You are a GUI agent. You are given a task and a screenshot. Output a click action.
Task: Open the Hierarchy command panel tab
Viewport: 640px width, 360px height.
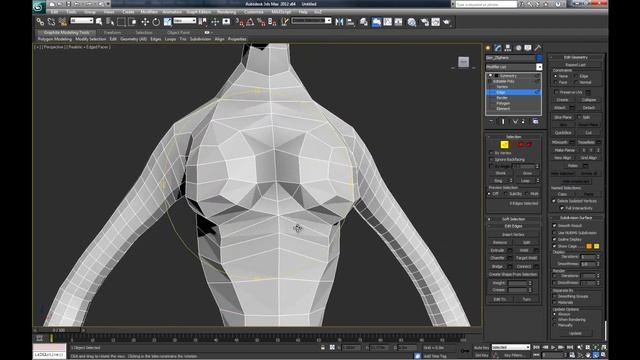(x=508, y=48)
